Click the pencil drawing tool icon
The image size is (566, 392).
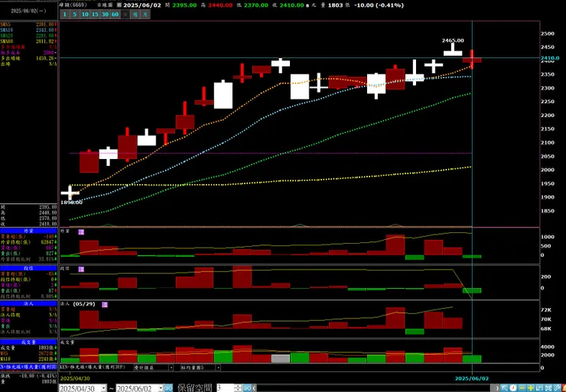[x=557, y=388]
